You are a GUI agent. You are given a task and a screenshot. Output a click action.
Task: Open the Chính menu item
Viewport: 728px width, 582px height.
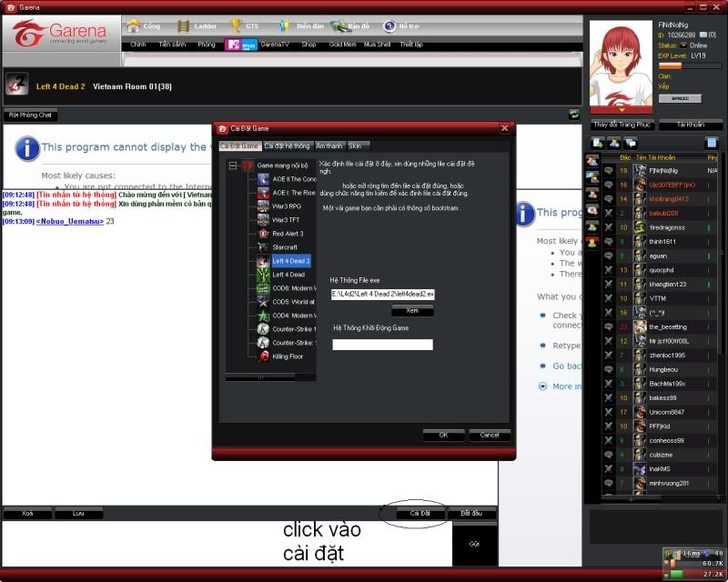pyautogui.click(x=138, y=45)
